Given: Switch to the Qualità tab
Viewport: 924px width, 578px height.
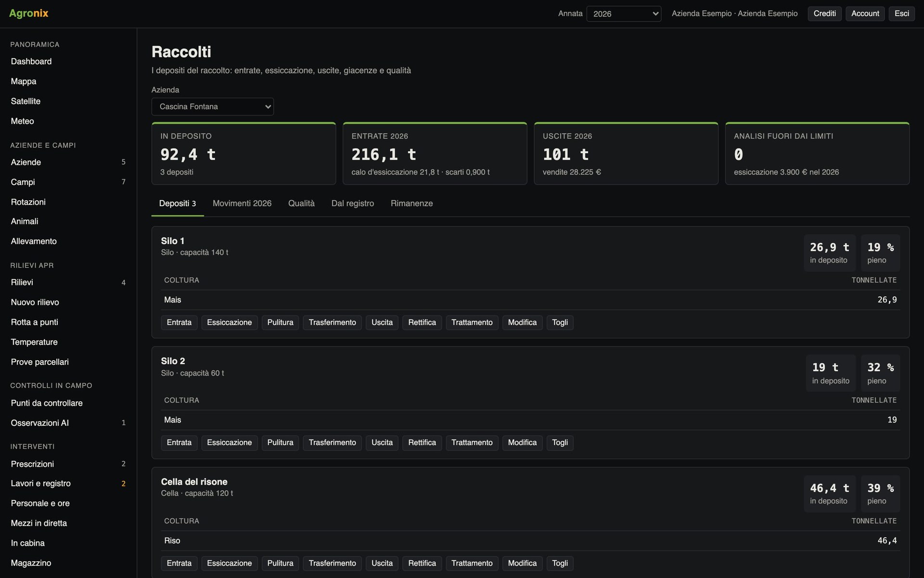Looking at the screenshot, I should click(301, 203).
